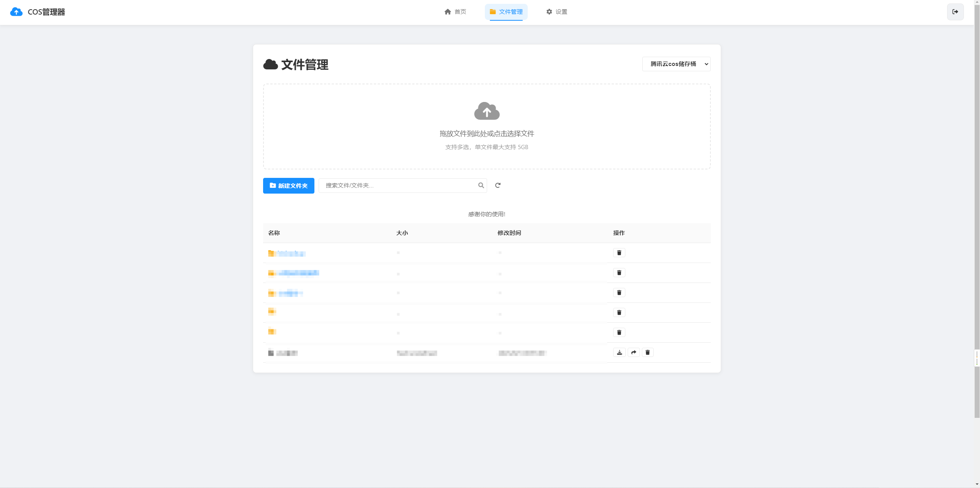980x488 pixels.
Task: Share the file in last row
Action: tap(633, 352)
